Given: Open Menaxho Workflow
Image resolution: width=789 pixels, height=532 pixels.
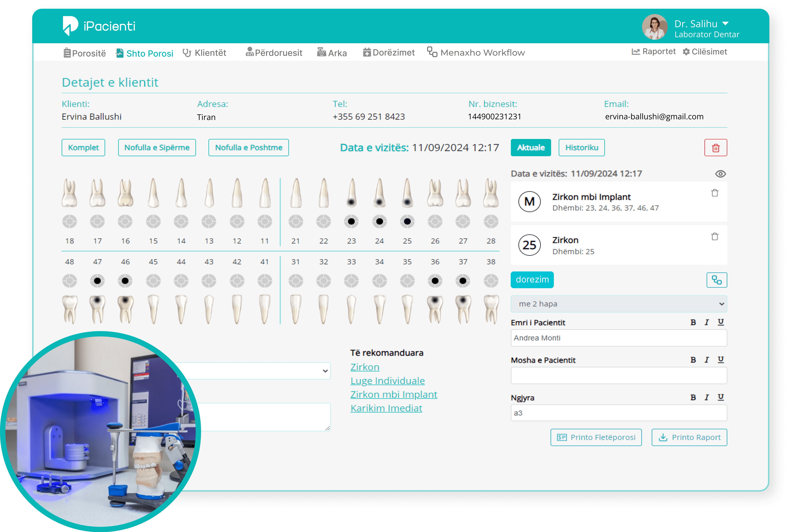Looking at the screenshot, I should click(476, 52).
